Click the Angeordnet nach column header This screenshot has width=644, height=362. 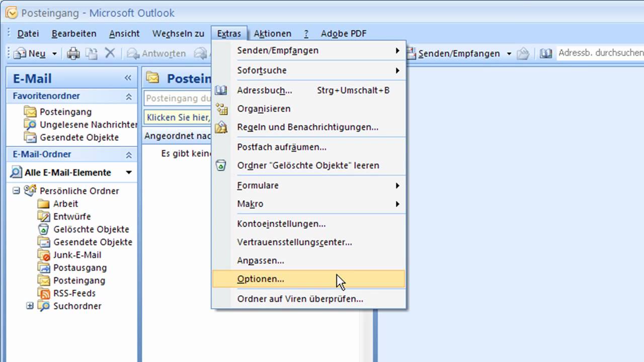(x=177, y=136)
